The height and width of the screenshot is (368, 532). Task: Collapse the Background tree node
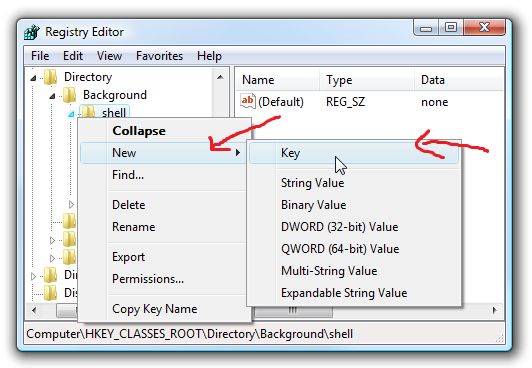coord(52,96)
